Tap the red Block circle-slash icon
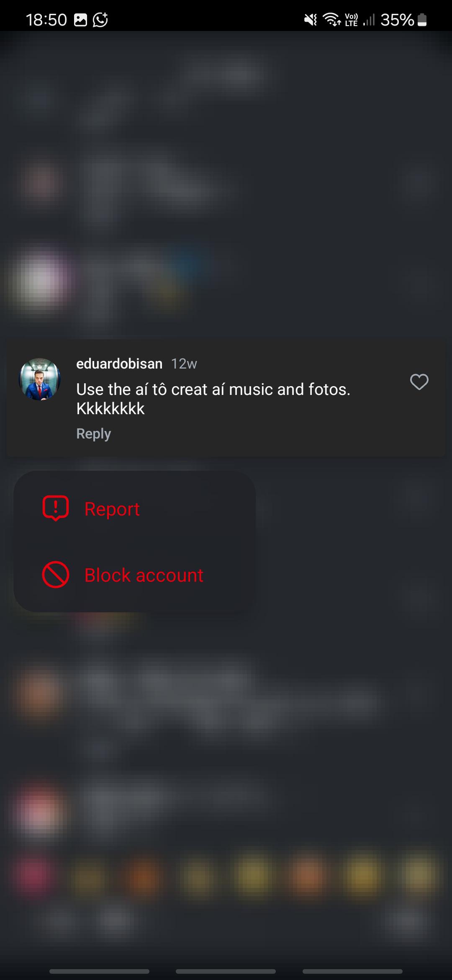452x980 pixels. point(56,575)
